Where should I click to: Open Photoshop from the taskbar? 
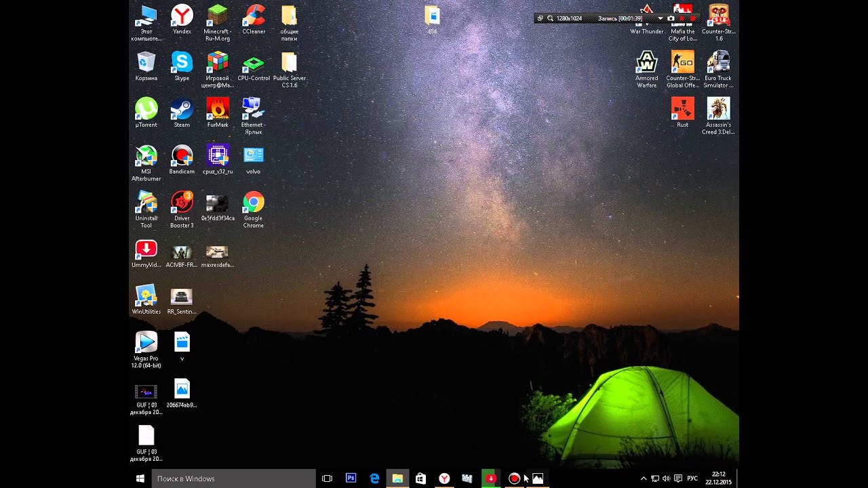click(351, 479)
